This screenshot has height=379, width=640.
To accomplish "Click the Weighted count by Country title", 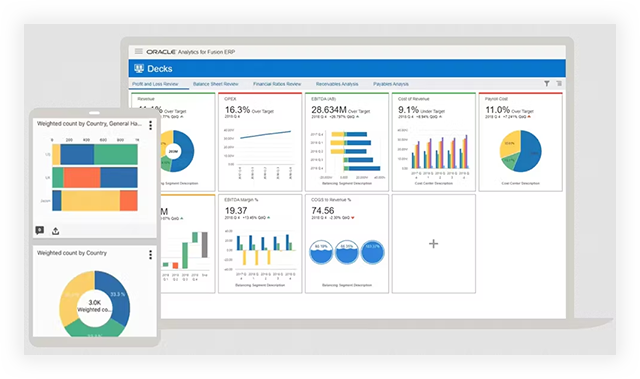I will click(x=72, y=253).
